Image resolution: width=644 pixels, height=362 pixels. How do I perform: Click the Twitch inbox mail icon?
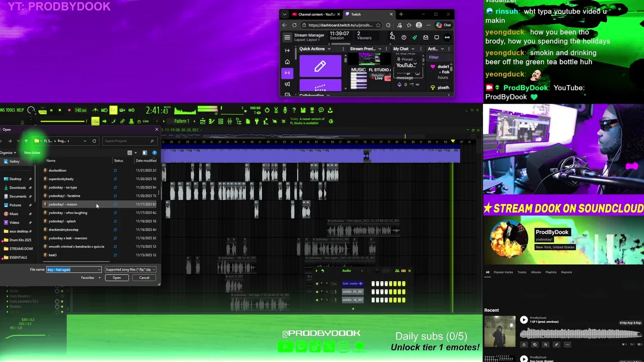(426, 37)
